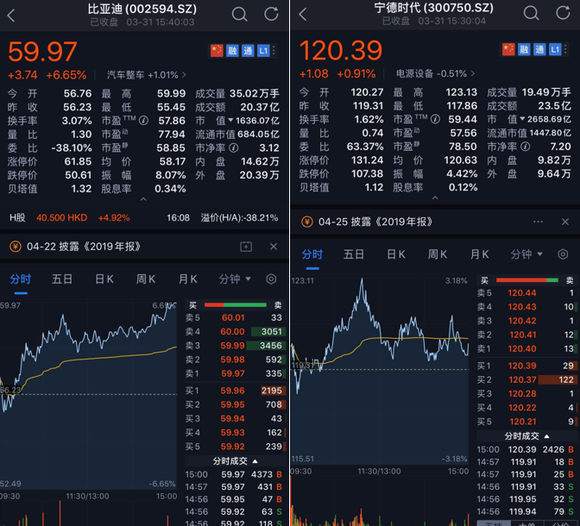Tap the search icon in the CATL panel
The image size is (580, 526).
[x=531, y=13]
